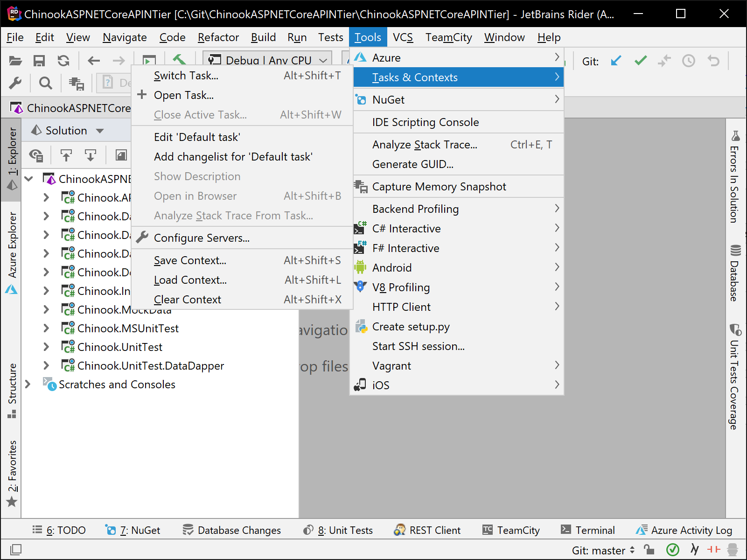
Task: Open the REST Client tool window
Action: [x=427, y=530]
